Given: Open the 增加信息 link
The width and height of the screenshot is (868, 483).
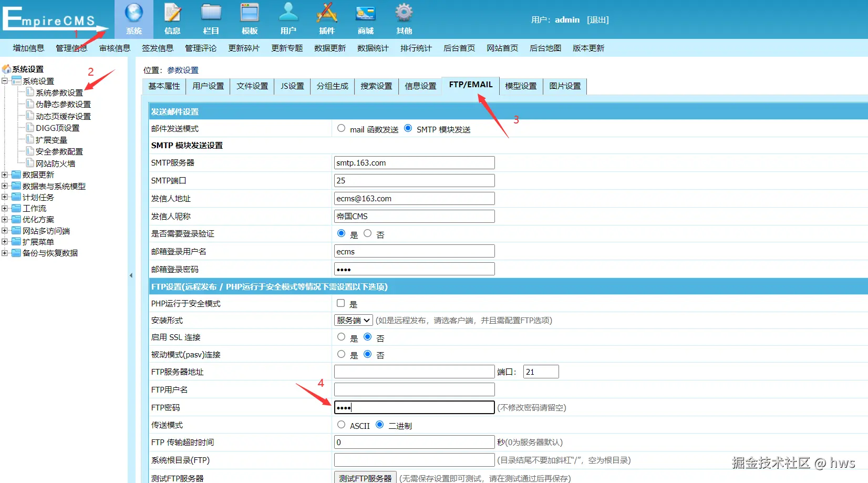Looking at the screenshot, I should [28, 48].
